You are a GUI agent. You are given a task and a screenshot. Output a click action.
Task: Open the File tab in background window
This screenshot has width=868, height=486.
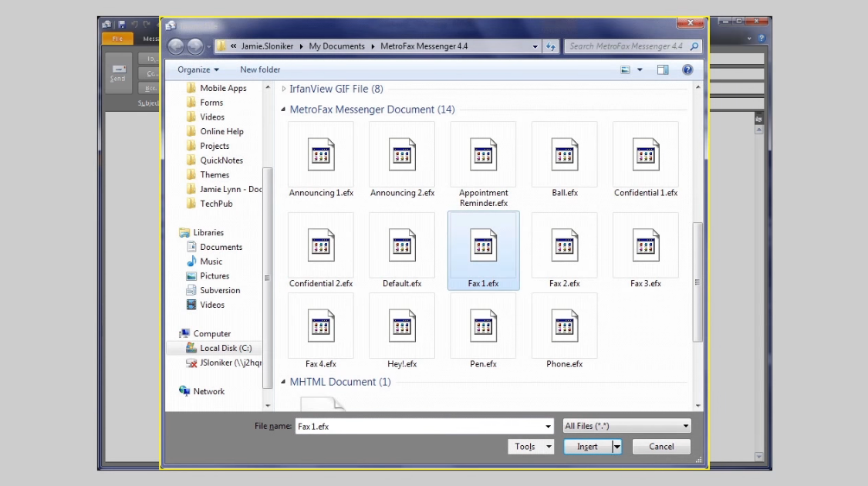pyautogui.click(x=117, y=39)
